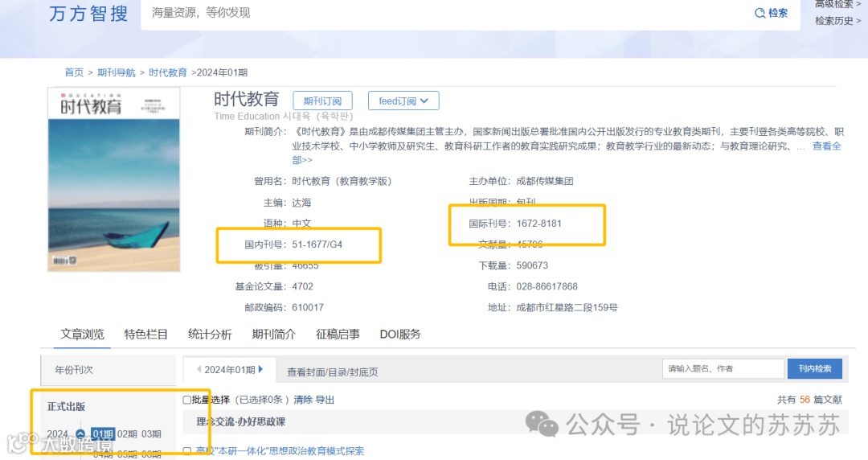
Task: Click the 基金论文量 value 4702
Action: pyautogui.click(x=302, y=286)
